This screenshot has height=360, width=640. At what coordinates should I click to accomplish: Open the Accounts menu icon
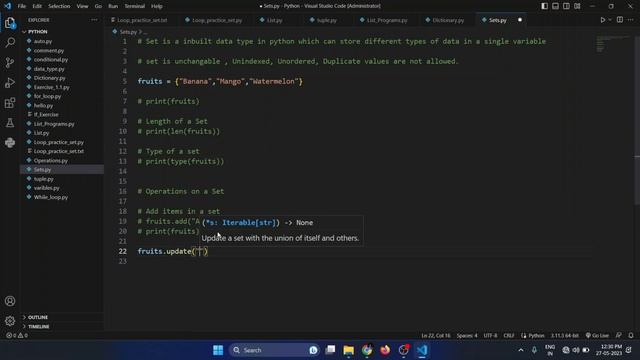tap(10, 301)
